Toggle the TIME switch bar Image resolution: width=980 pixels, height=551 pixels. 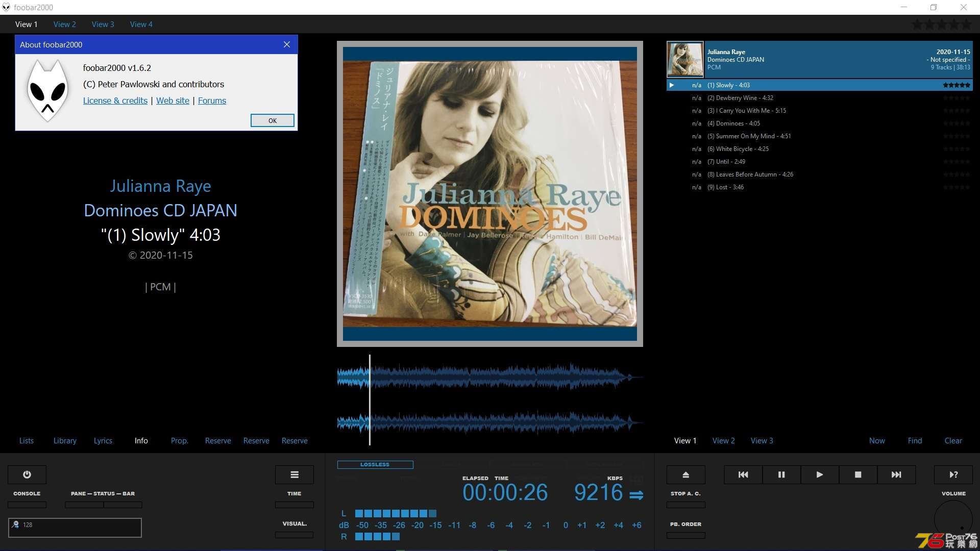pyautogui.click(x=295, y=505)
